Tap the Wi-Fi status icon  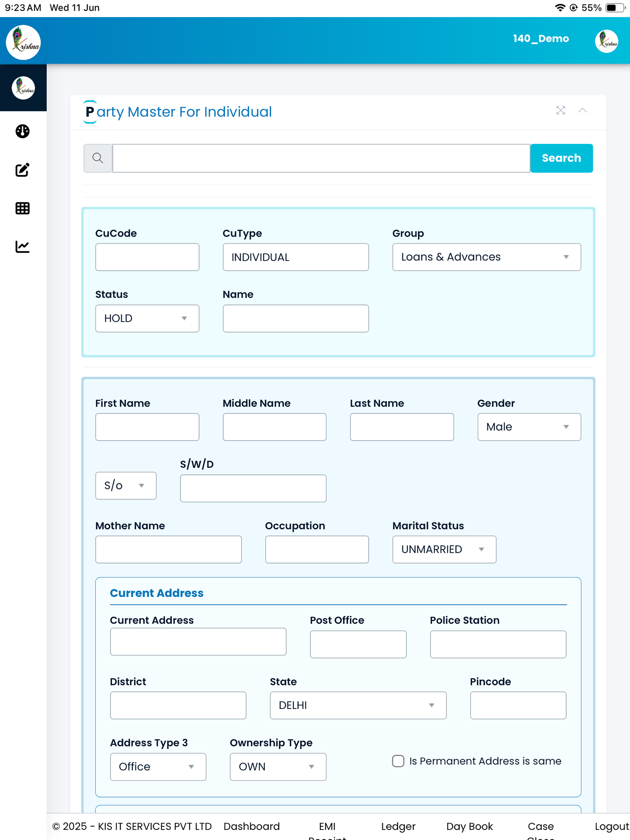pyautogui.click(x=560, y=8)
